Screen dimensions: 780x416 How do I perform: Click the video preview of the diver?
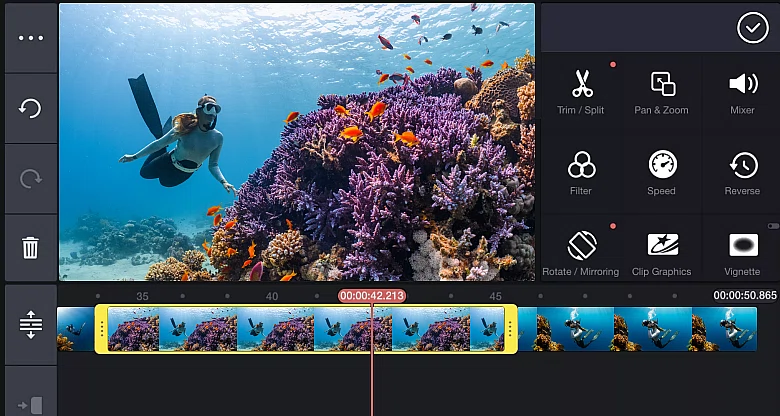(x=297, y=142)
